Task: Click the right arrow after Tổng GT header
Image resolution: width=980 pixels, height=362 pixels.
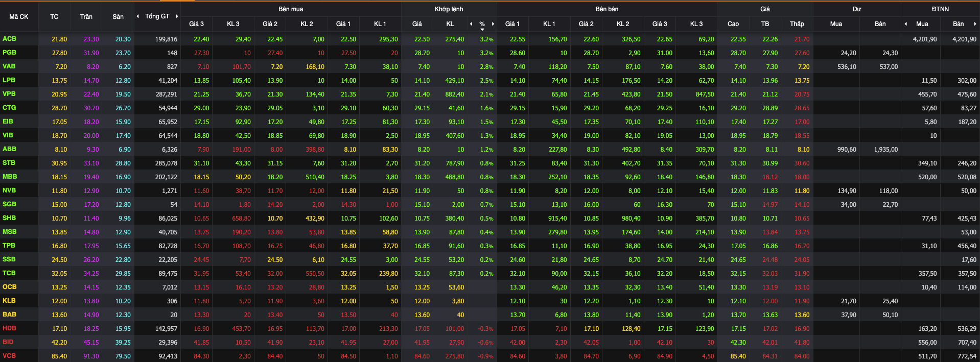Action: 177,16
